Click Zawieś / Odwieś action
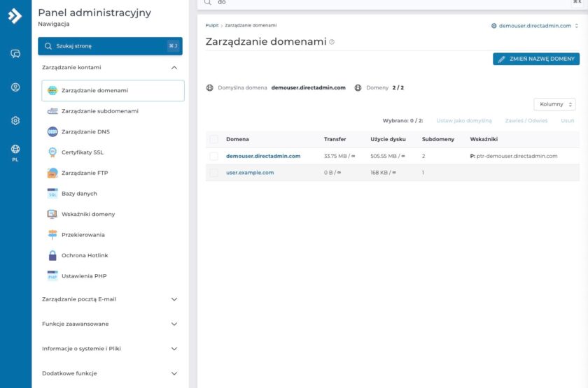Viewport: 588px width, 388px height. [x=526, y=120]
